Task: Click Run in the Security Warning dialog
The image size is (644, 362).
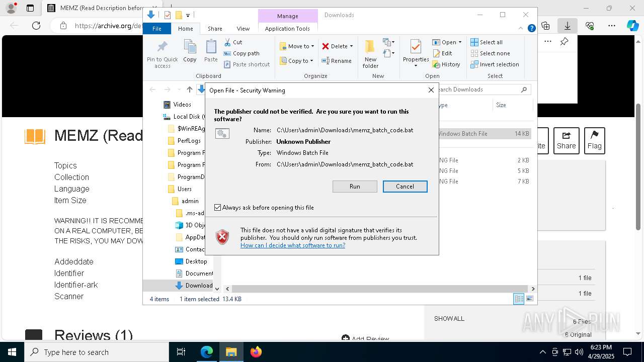Action: coord(355,187)
